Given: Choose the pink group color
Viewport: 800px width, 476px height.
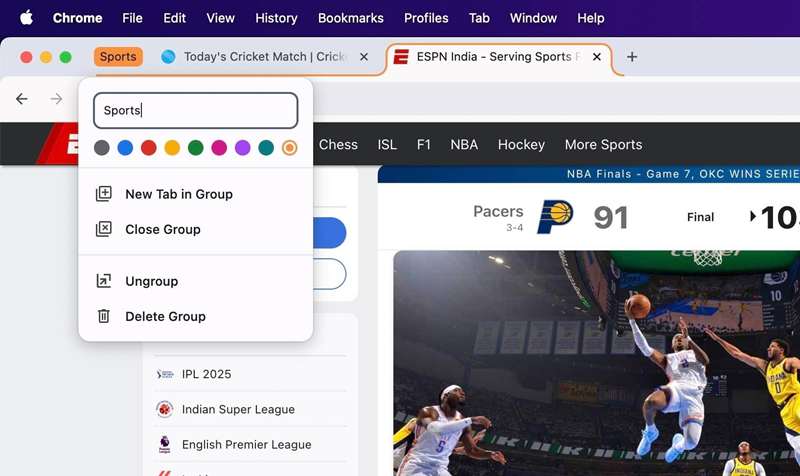Looking at the screenshot, I should coord(219,148).
